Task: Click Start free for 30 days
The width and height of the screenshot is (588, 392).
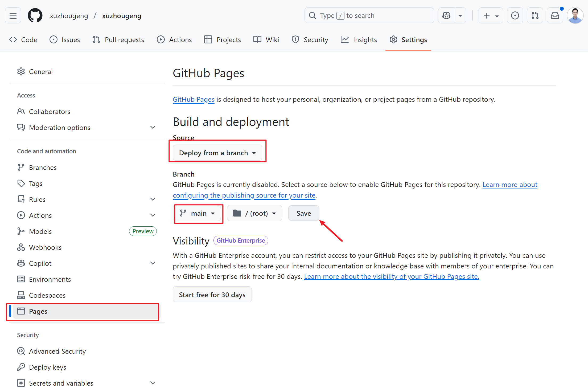Action: tap(212, 294)
